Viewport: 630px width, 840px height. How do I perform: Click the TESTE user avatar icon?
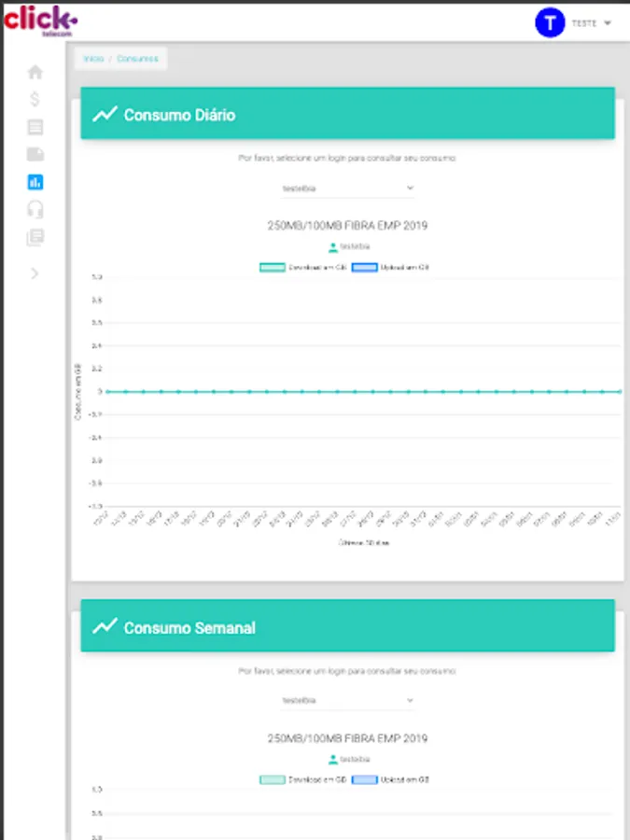(549, 22)
